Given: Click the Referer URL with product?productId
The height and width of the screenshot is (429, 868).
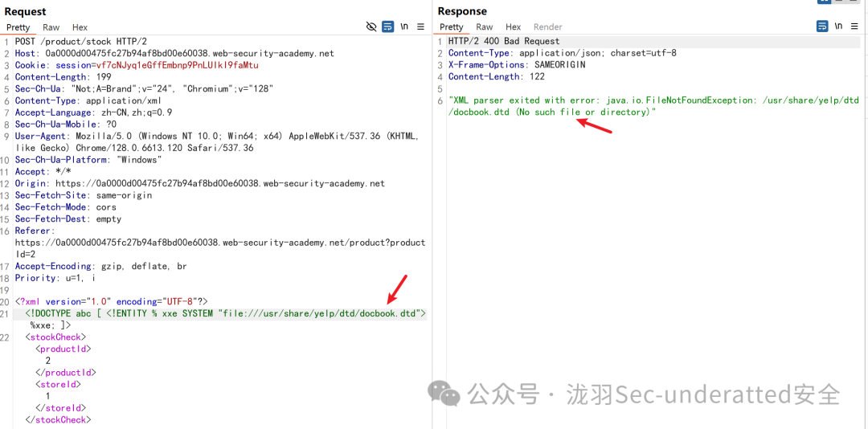Looking at the screenshot, I should pos(219,248).
